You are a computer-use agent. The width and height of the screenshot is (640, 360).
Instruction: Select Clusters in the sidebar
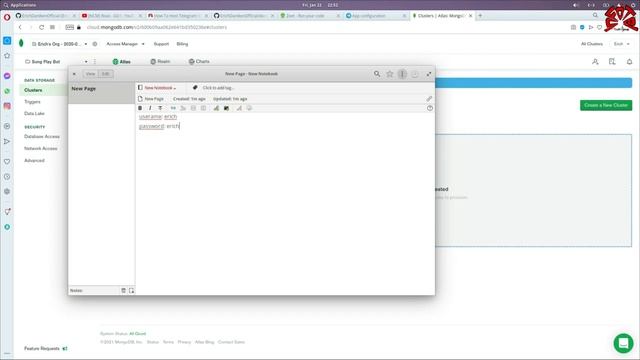pos(33,90)
